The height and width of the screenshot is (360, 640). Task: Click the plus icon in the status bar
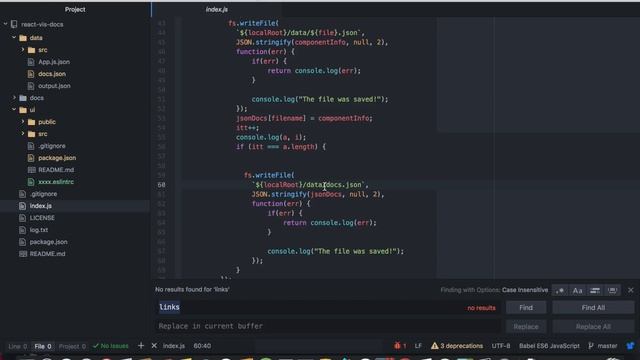[141, 346]
